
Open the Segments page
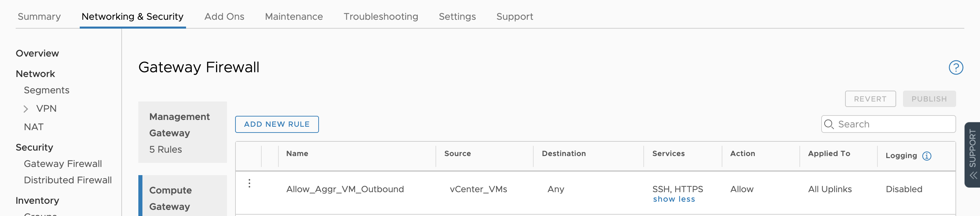(x=46, y=90)
